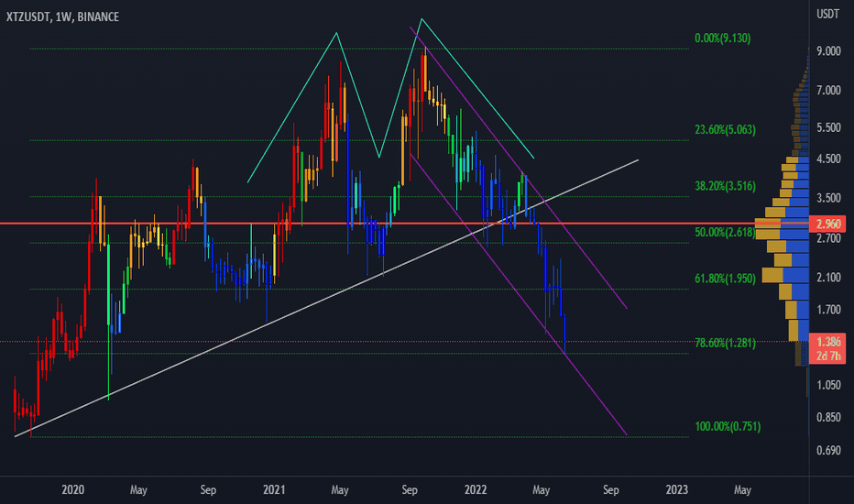
Task: Click the 7.000 price axis label
Action: click(828, 91)
